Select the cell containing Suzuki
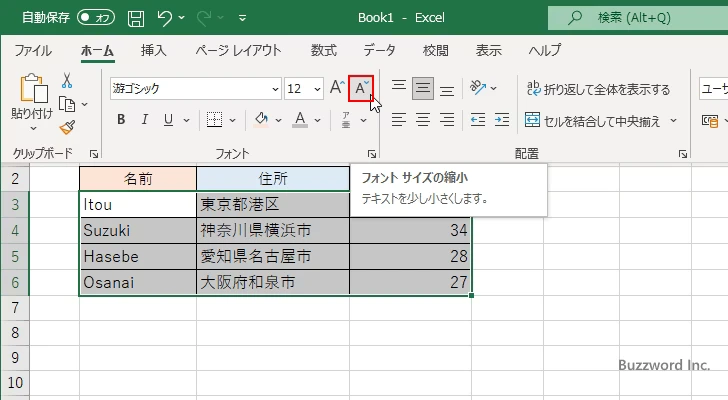 point(138,231)
